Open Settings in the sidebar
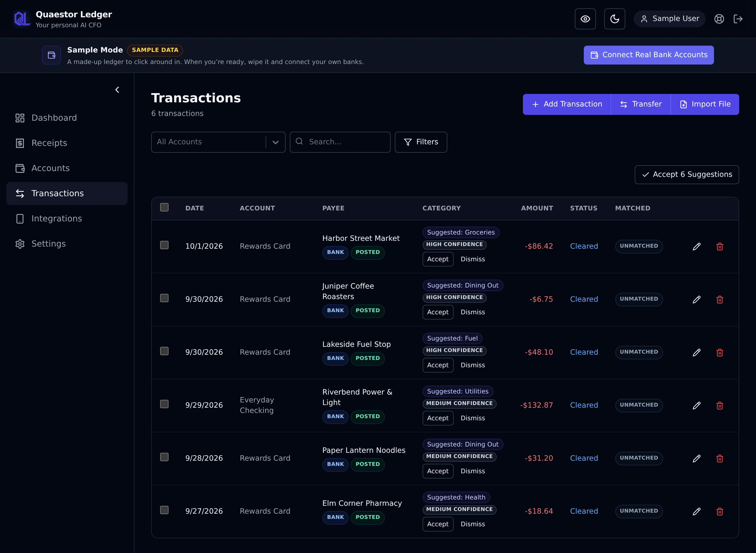756x553 pixels. pos(67,244)
